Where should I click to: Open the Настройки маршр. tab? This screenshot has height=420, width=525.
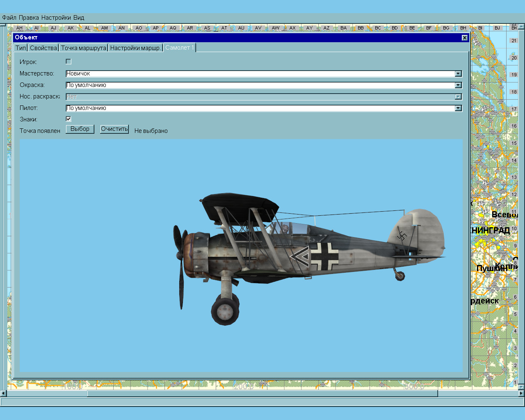(135, 48)
